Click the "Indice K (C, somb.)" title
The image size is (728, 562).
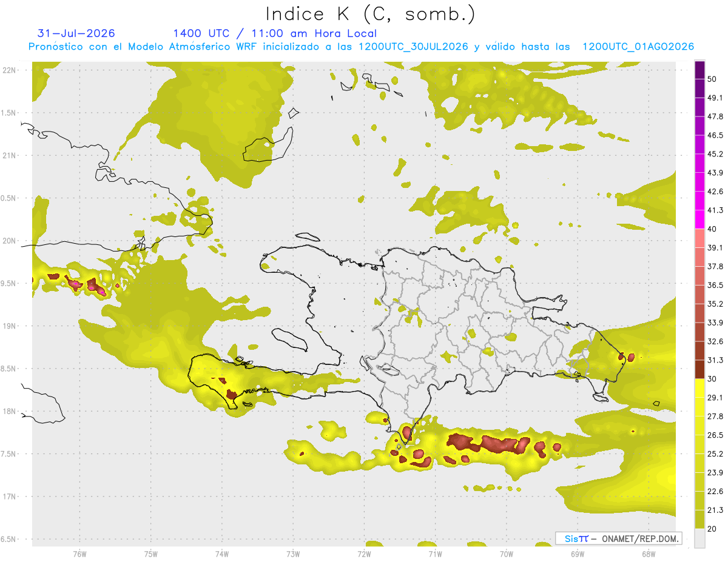coord(371,14)
